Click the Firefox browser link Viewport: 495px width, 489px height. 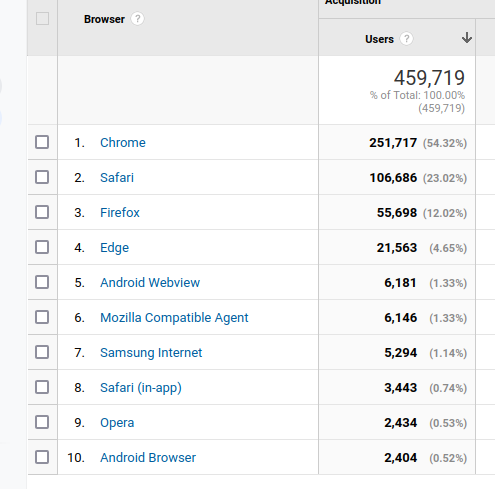(120, 213)
